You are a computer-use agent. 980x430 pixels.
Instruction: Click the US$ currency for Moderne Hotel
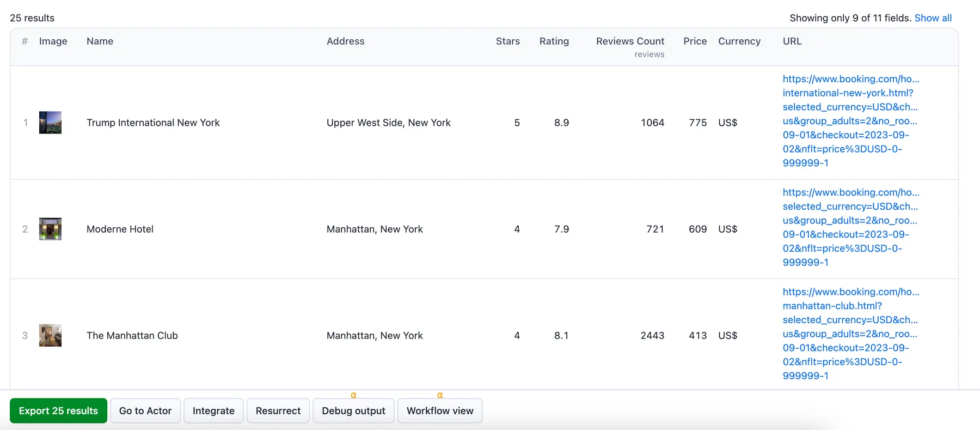point(727,229)
